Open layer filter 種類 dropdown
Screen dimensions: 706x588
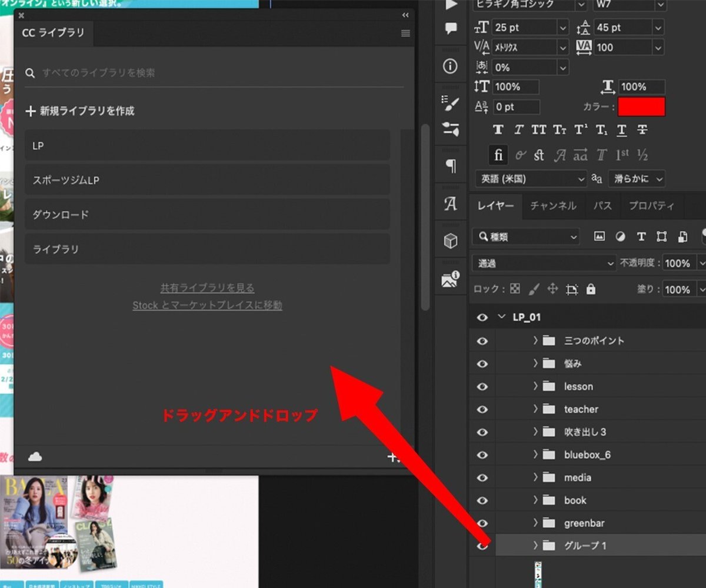click(x=527, y=237)
